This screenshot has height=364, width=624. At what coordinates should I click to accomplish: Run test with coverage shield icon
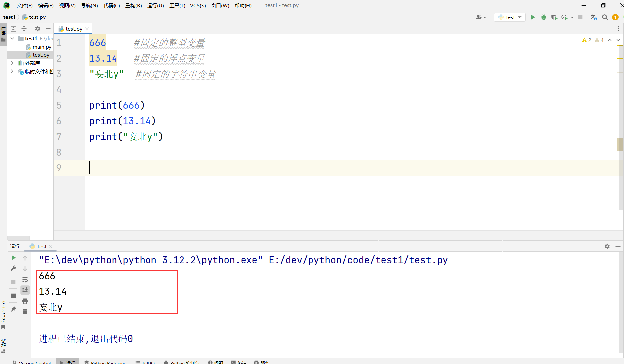pyautogui.click(x=554, y=17)
